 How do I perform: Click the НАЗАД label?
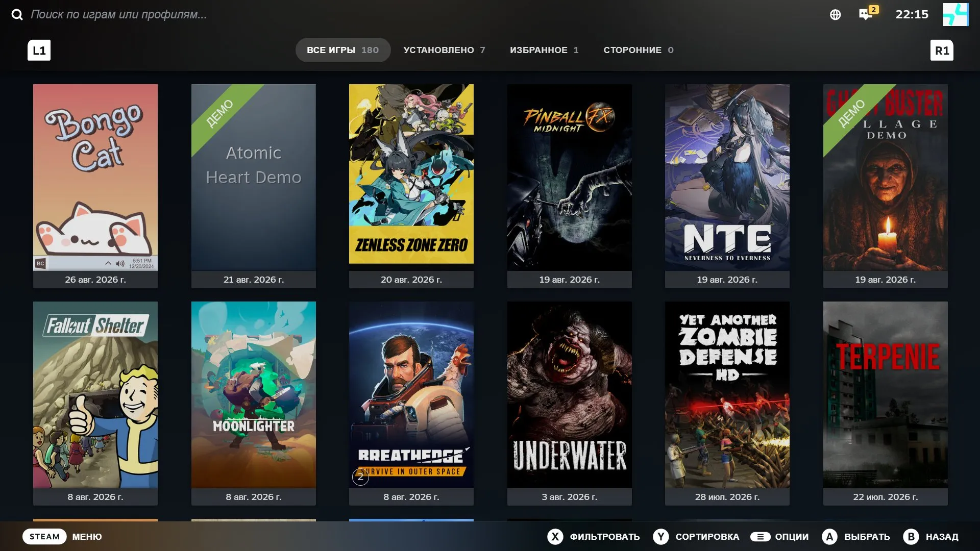pyautogui.click(x=942, y=537)
